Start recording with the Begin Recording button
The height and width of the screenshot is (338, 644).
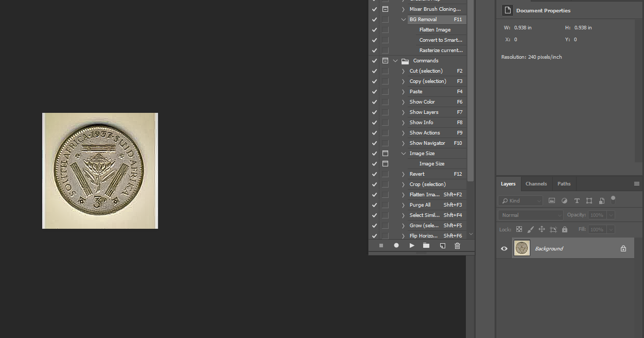click(x=396, y=246)
